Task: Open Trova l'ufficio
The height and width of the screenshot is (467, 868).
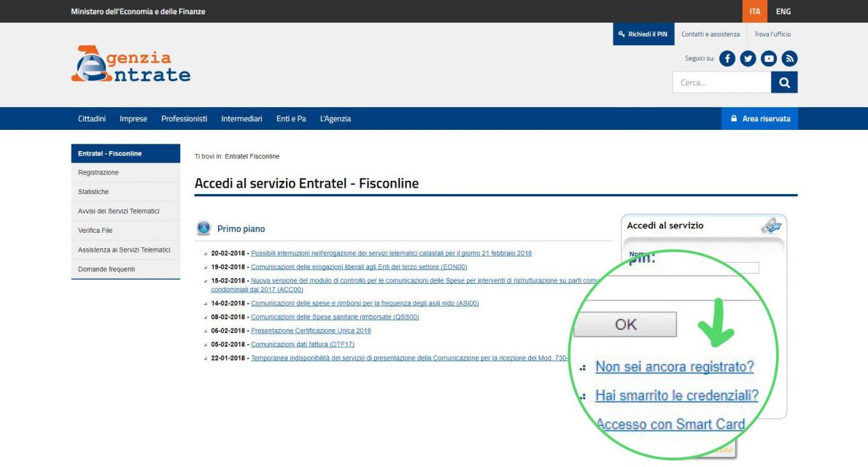Action: (x=772, y=34)
